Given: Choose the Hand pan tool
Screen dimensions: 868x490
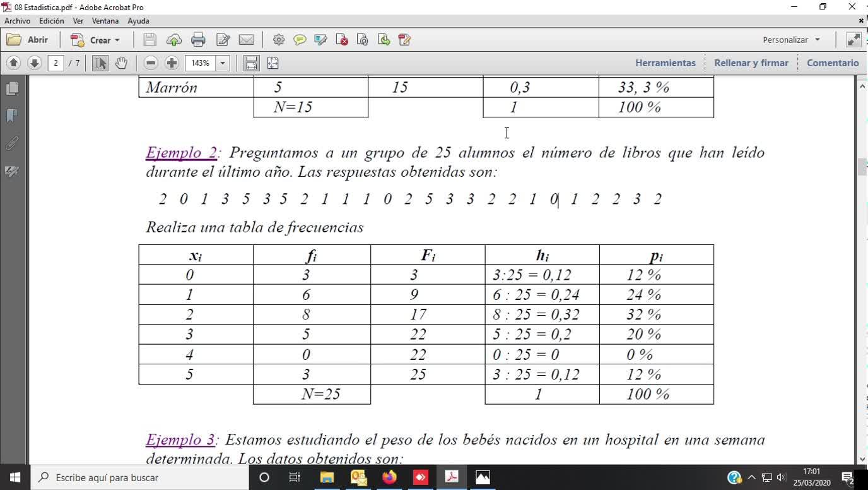Looking at the screenshot, I should click(121, 63).
